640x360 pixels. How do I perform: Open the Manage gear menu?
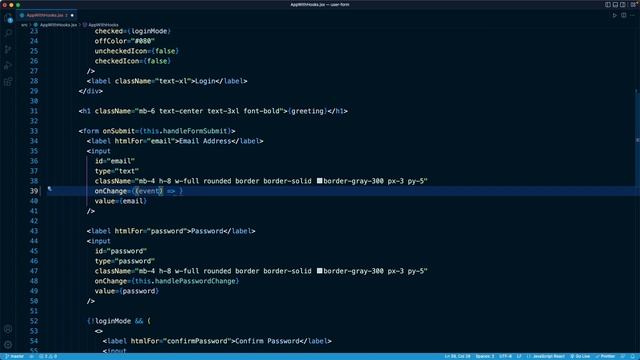8,345
